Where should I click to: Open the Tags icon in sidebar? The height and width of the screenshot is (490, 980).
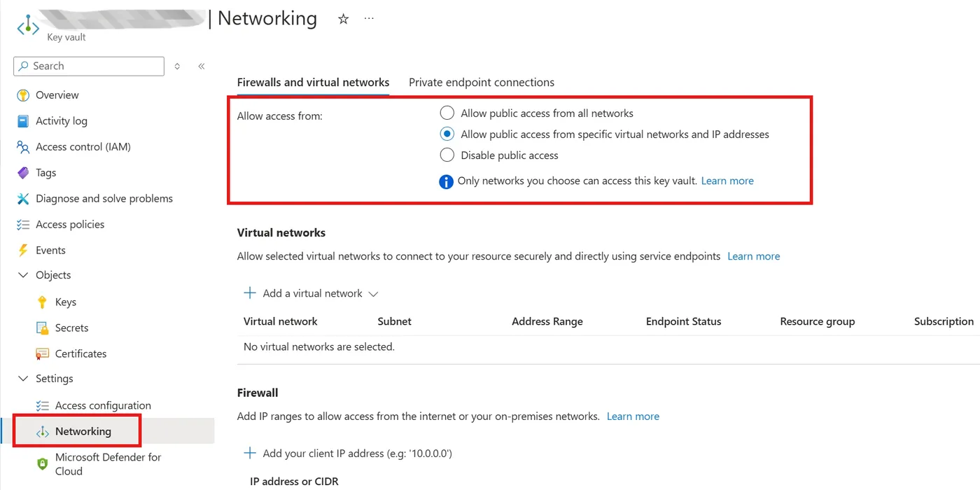click(x=23, y=173)
